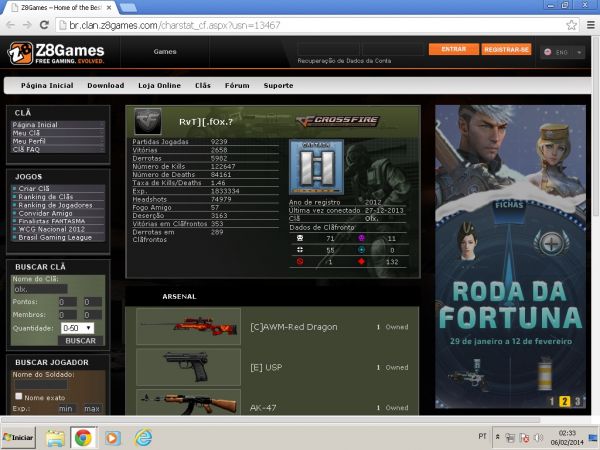Bookmark page with the star icon

pyautogui.click(x=571, y=25)
